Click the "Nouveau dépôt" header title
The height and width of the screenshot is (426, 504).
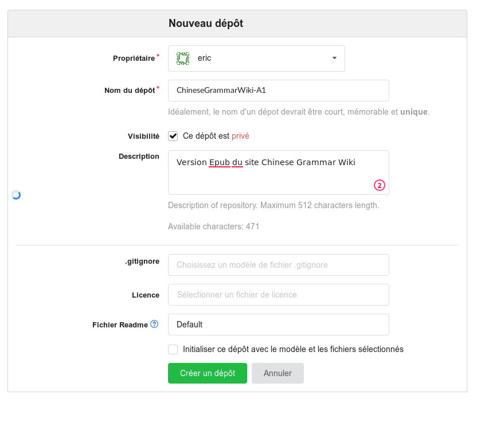pyautogui.click(x=205, y=24)
